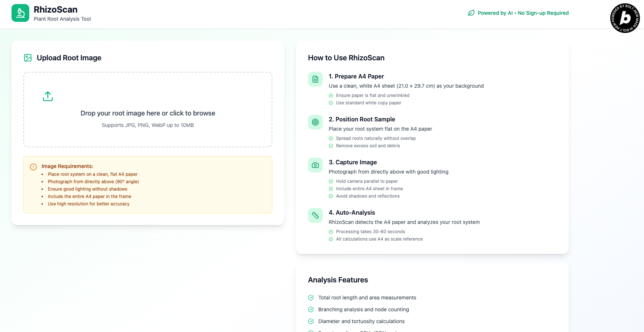Click the 'Analysis Features' heading
This screenshot has height=332, width=644.
(x=338, y=280)
